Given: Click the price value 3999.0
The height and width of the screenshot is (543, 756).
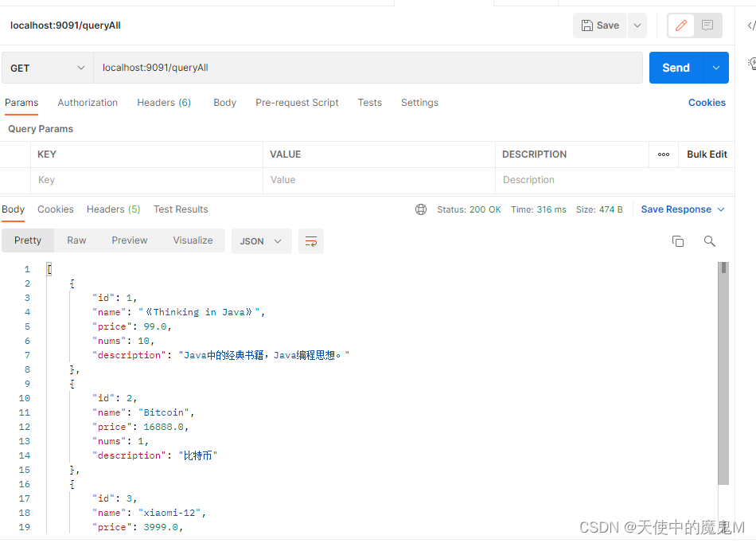Looking at the screenshot, I should tap(161, 528).
